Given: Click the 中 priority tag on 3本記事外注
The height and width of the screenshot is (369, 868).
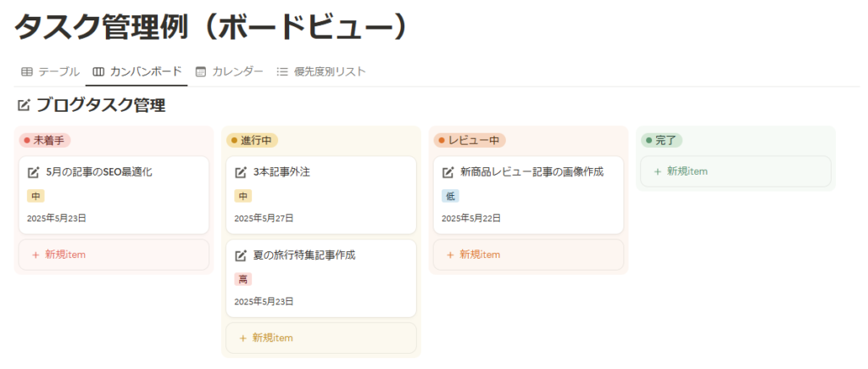Looking at the screenshot, I should [x=242, y=196].
